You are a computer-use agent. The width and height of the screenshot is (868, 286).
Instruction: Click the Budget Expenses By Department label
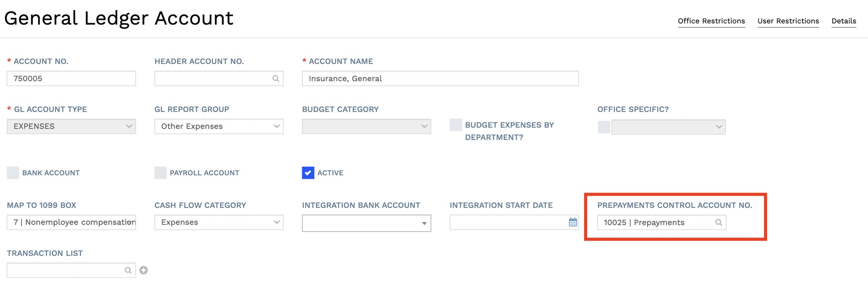coord(509,131)
